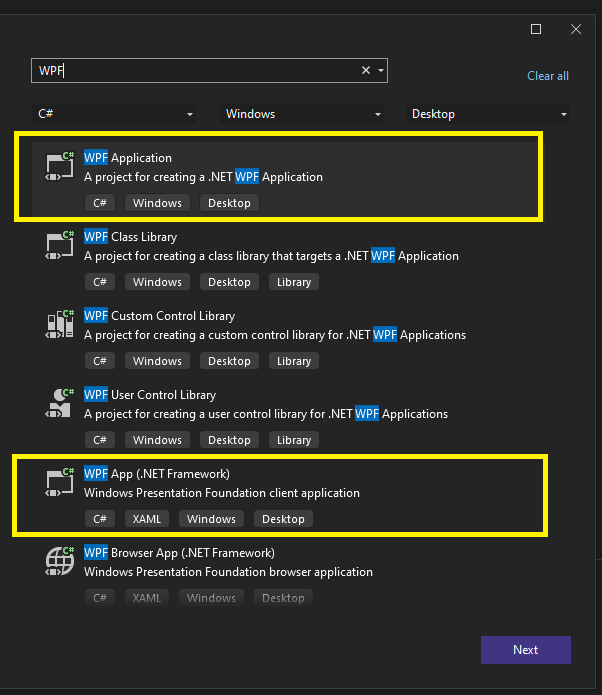This screenshot has width=602, height=695.
Task: Click the Windows tag under WPF Custom Control Library
Action: [x=157, y=361]
